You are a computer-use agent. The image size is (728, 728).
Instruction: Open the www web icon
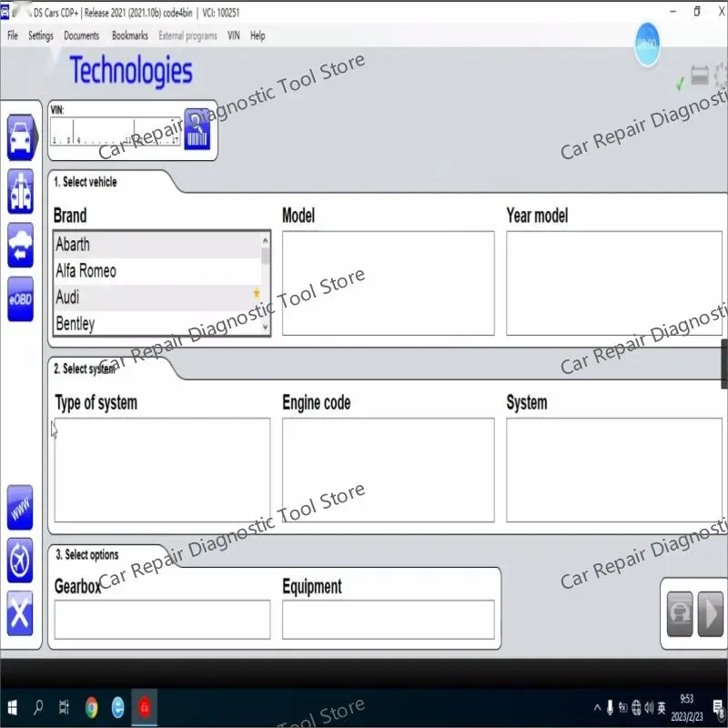point(20,508)
